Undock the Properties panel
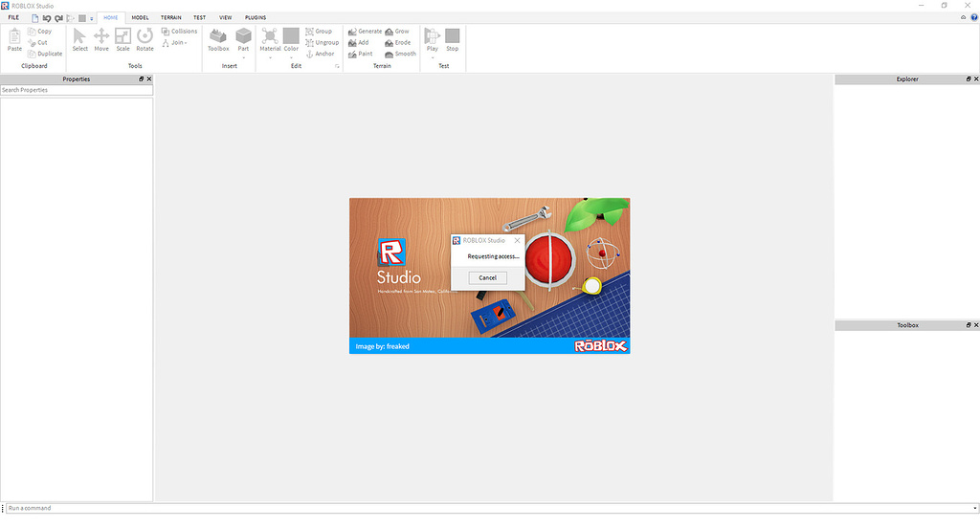The width and height of the screenshot is (980, 528). (x=142, y=79)
